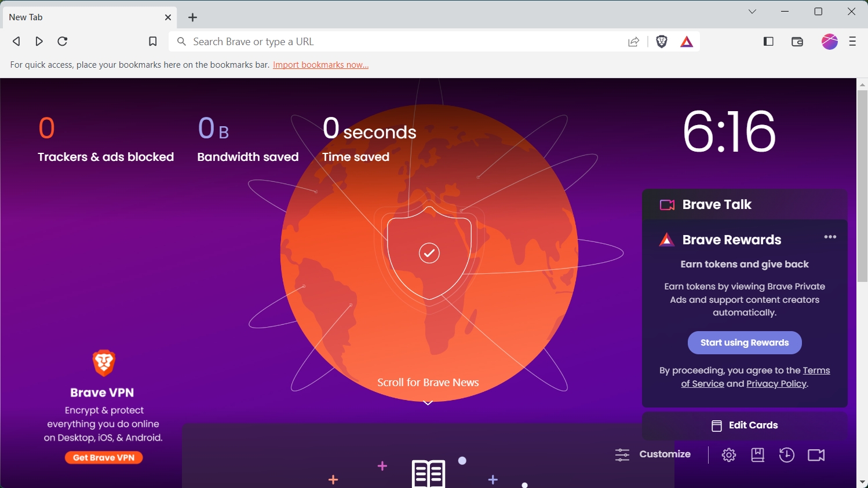The height and width of the screenshot is (488, 868).
Task: Click the Trackers & ads blocked stat
Action: coord(105,139)
